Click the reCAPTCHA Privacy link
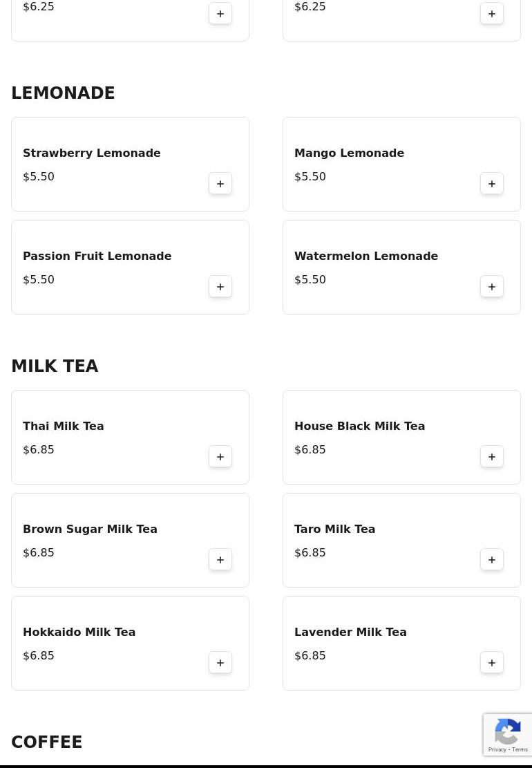This screenshot has width=532, height=768. coord(497,749)
